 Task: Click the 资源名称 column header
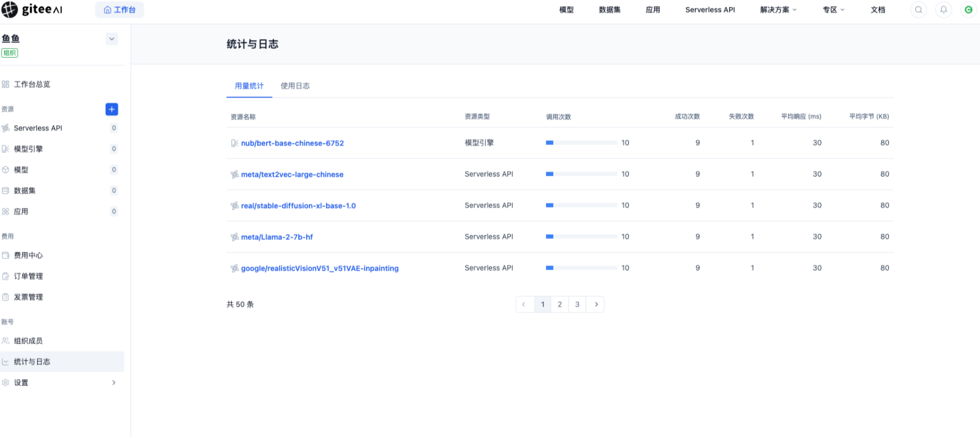[x=243, y=117]
